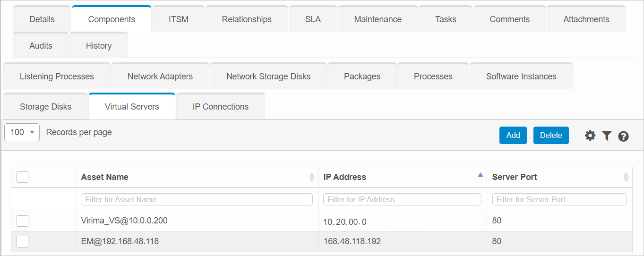Image resolution: width=644 pixels, height=256 pixels.
Task: Open the Records per page dropdown
Action: pos(22,132)
